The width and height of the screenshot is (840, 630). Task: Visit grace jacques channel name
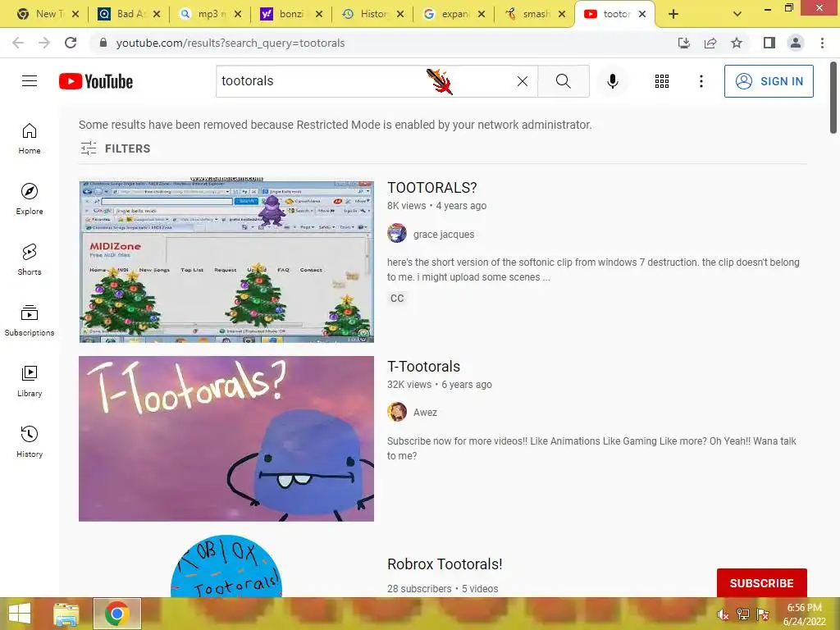pyautogui.click(x=444, y=234)
